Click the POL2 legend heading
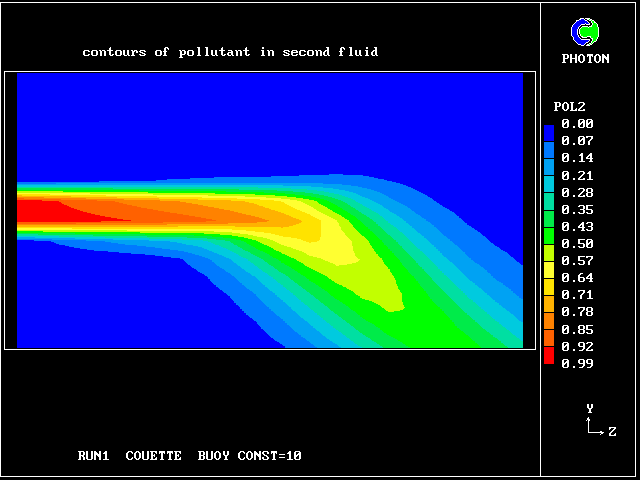Viewport: 640px width, 480px height. (569, 106)
